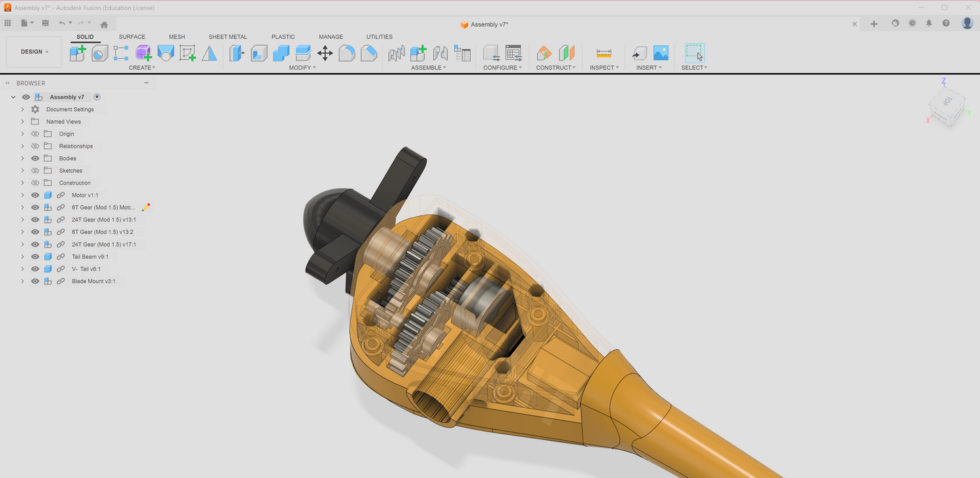Hide the Bodies folder

point(35,158)
